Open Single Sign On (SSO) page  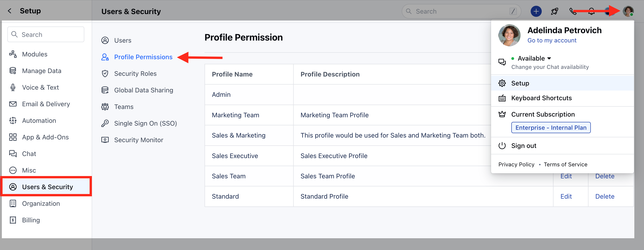click(146, 123)
